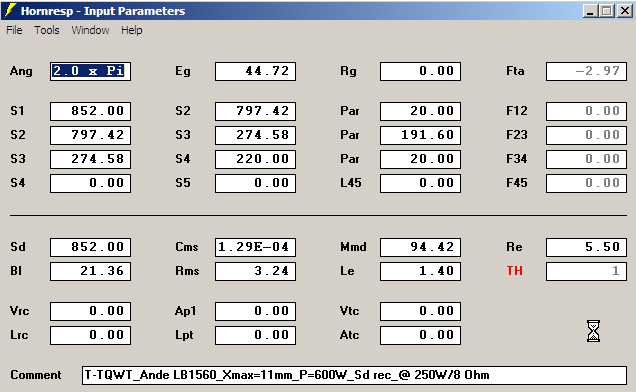Click the Rg input field
The height and width of the screenshot is (392, 636).
coord(420,71)
